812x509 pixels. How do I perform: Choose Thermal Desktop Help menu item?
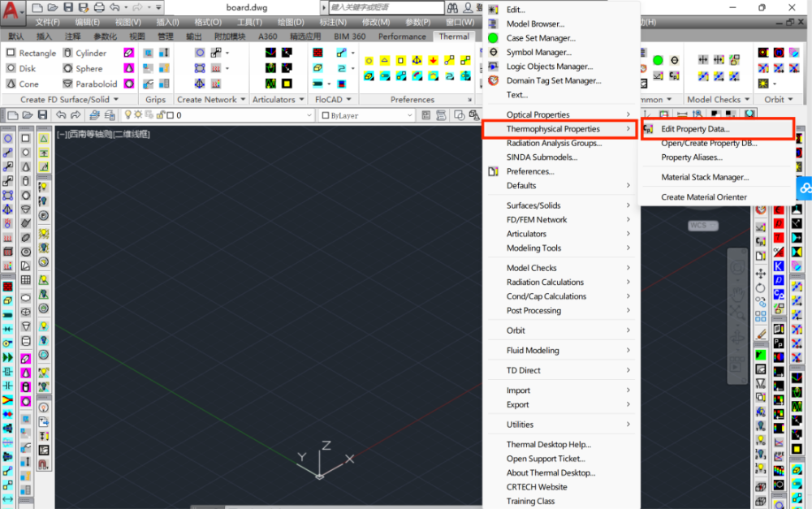(x=561, y=444)
